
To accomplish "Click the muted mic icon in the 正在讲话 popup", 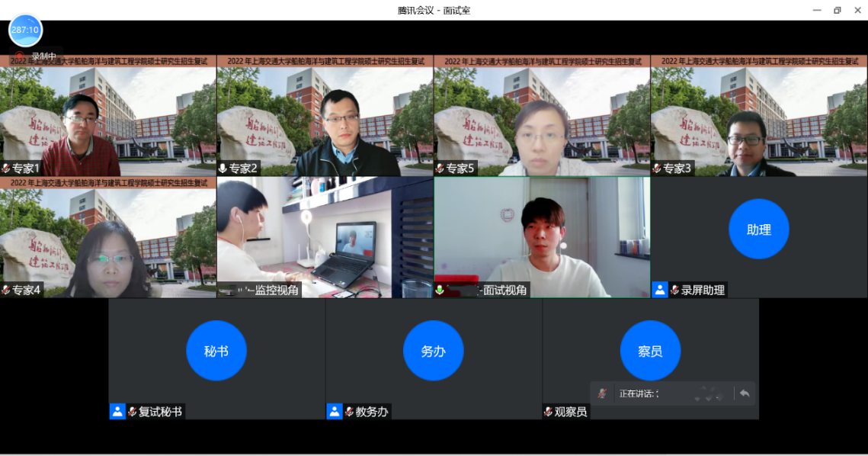I will point(601,393).
